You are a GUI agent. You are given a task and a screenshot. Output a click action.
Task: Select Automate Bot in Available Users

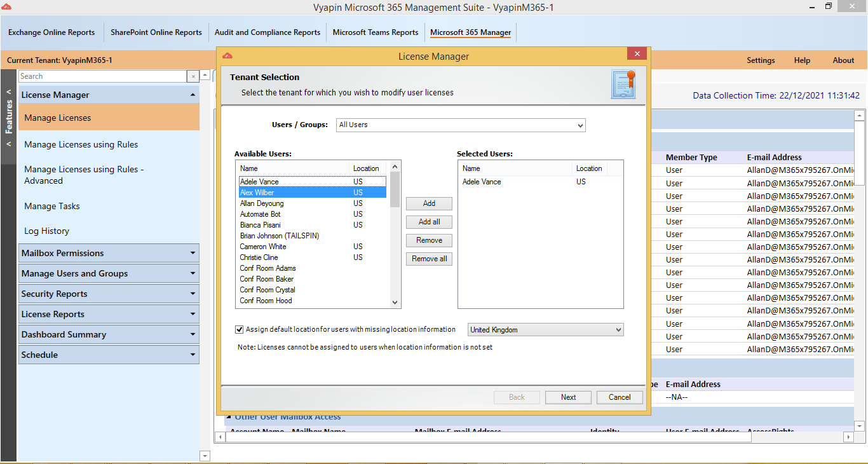pyautogui.click(x=313, y=214)
